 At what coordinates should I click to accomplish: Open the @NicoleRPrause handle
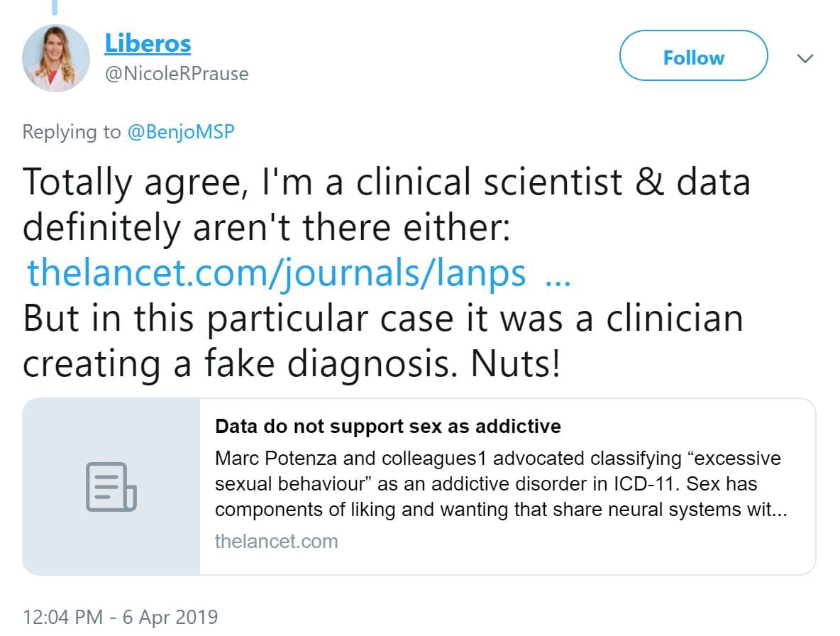[177, 74]
